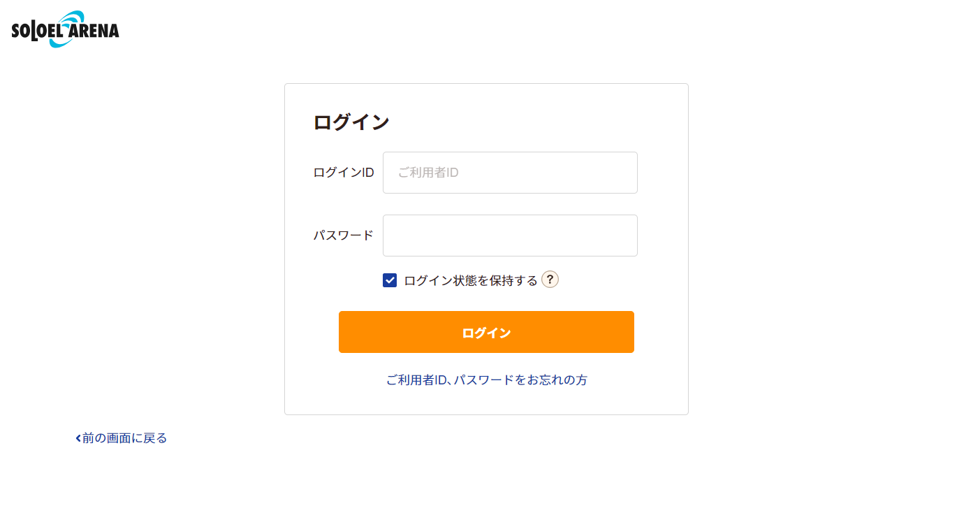Click the white checkmark in the blue box
Viewport: 980px width, 506px height.
pos(390,280)
